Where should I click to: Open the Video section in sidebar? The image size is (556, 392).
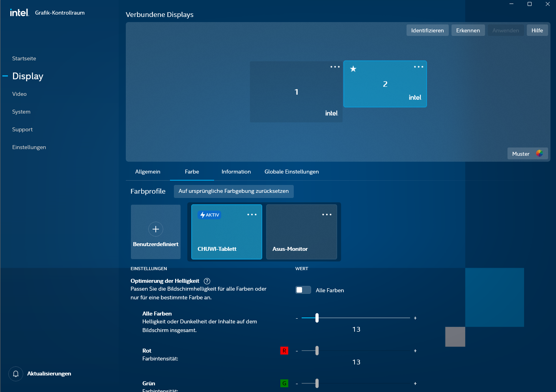click(x=19, y=94)
